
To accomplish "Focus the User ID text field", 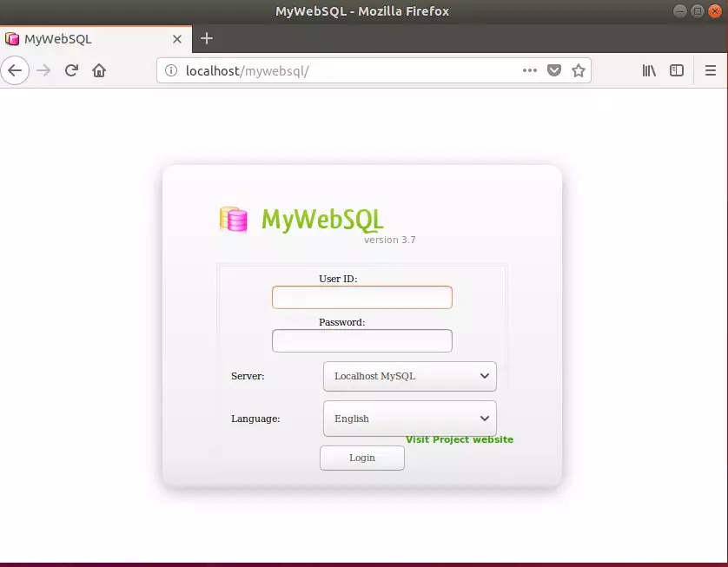I will pyautogui.click(x=362, y=298).
